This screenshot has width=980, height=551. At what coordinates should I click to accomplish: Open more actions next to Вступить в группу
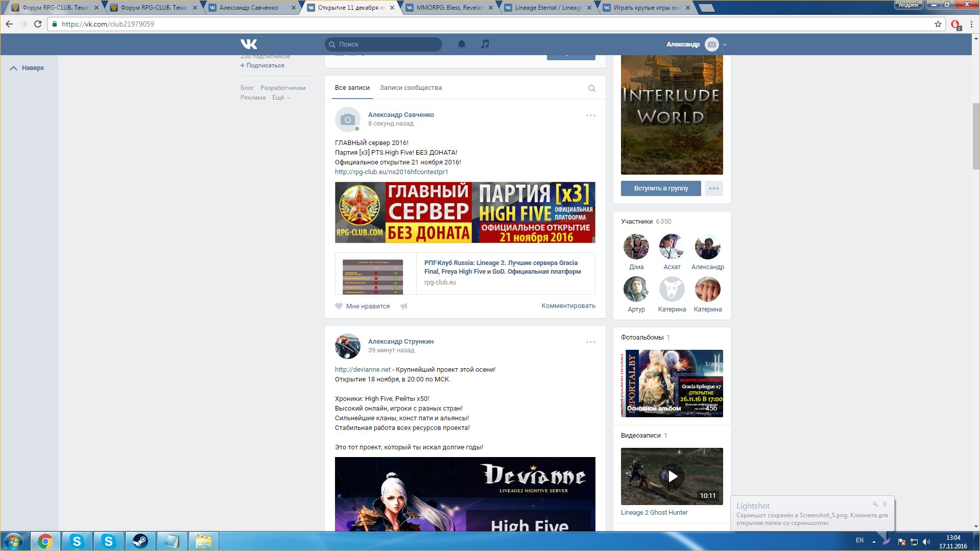(713, 188)
